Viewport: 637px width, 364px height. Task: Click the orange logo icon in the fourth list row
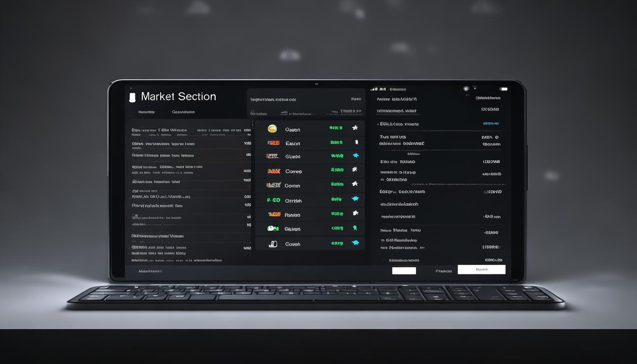273,171
